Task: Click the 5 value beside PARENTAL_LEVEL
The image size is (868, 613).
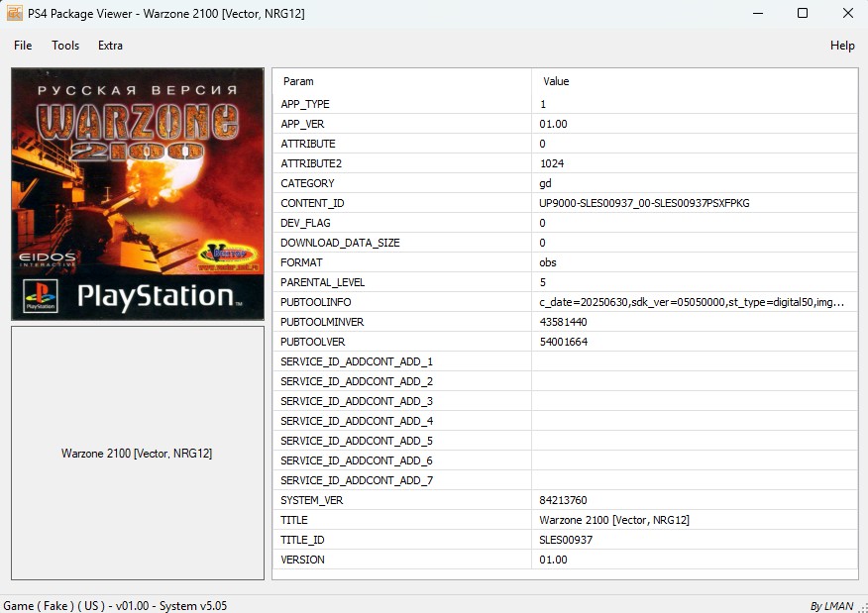Action: point(543,282)
